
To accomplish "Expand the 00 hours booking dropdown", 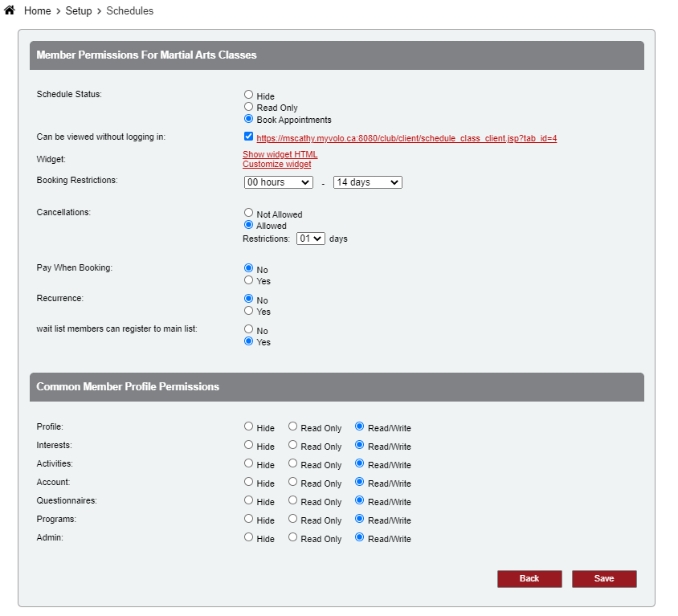I will pos(278,182).
